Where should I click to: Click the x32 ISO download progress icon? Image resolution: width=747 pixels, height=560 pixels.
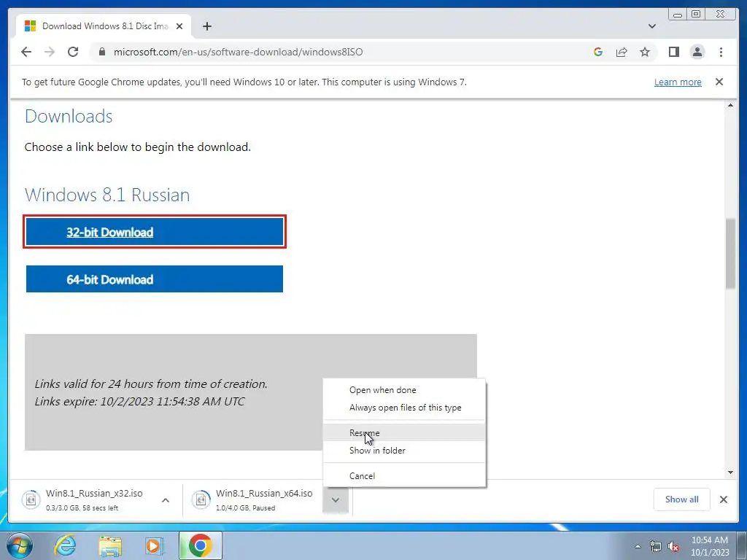point(31,499)
